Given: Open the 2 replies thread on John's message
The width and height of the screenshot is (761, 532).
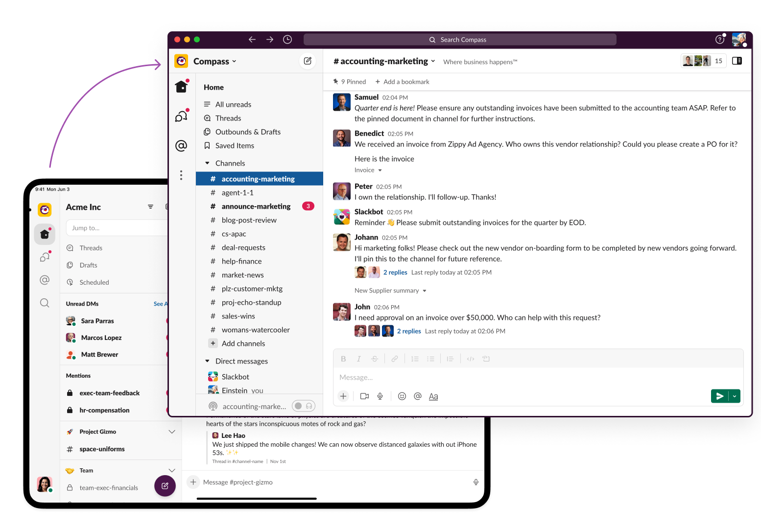Looking at the screenshot, I should (x=409, y=331).
